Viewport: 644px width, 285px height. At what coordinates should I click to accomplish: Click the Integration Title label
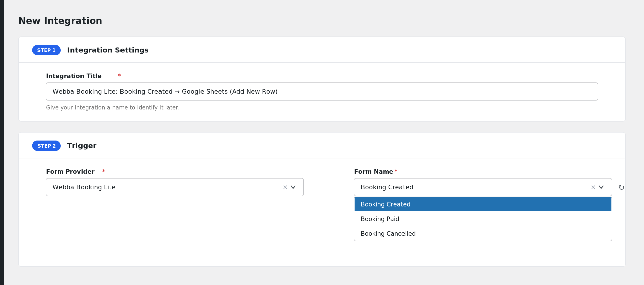pyautogui.click(x=74, y=76)
